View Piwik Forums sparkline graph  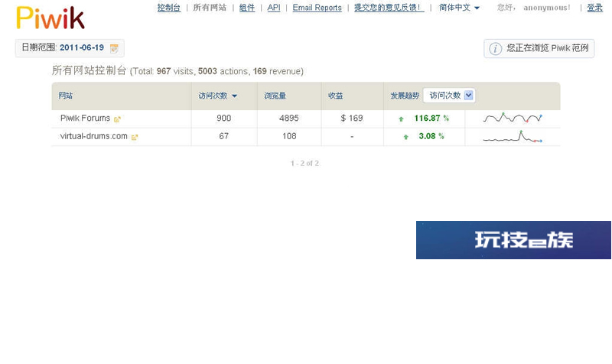point(513,118)
